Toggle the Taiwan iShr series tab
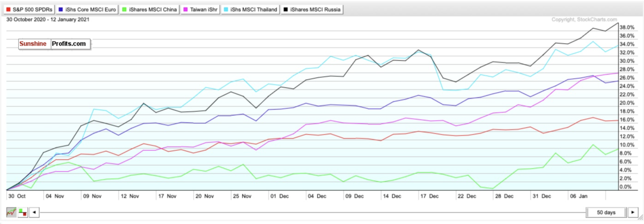 200,10
